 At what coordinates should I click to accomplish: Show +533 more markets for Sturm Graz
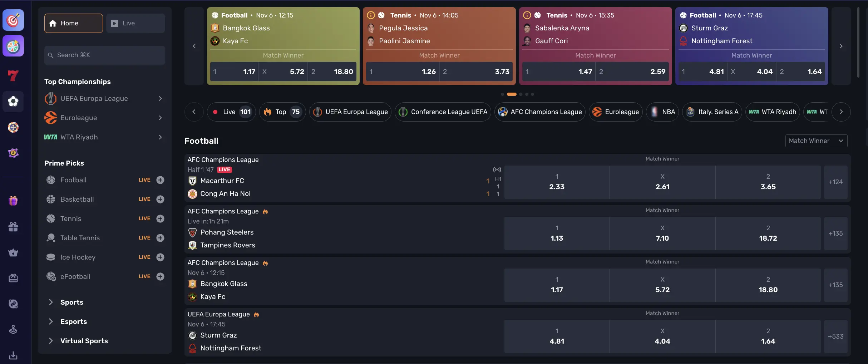(x=835, y=336)
